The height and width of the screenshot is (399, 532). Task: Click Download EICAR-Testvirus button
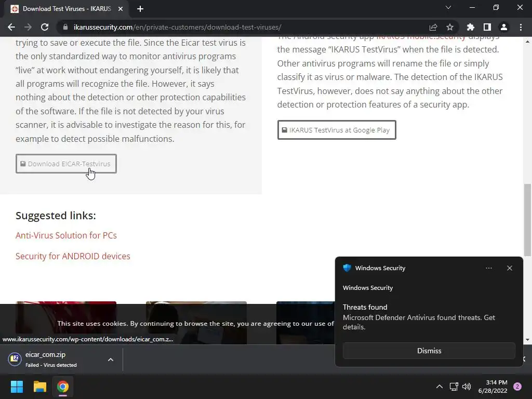point(66,164)
